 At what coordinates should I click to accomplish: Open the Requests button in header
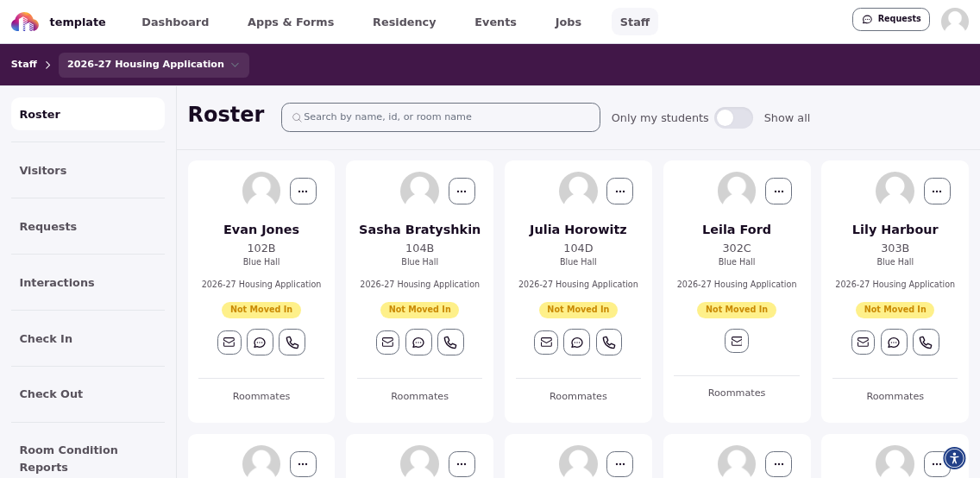tap(890, 19)
